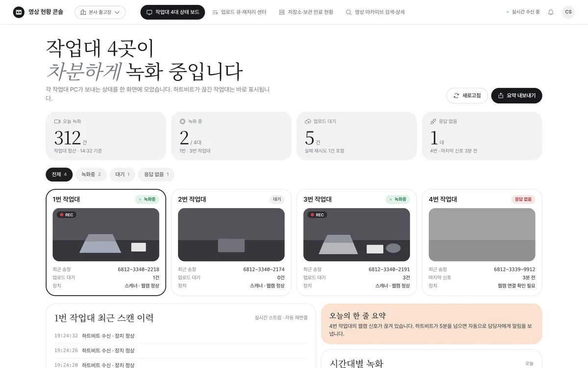Viewport: 588px width, 368px height.
Task: Click the 1번 작업대 card title
Action: pos(66,199)
